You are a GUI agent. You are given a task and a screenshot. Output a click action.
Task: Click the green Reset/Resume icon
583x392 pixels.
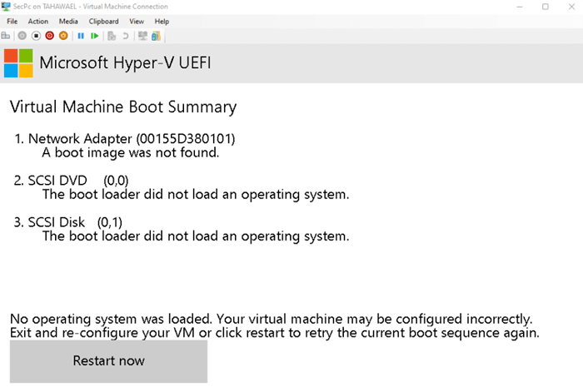point(94,36)
